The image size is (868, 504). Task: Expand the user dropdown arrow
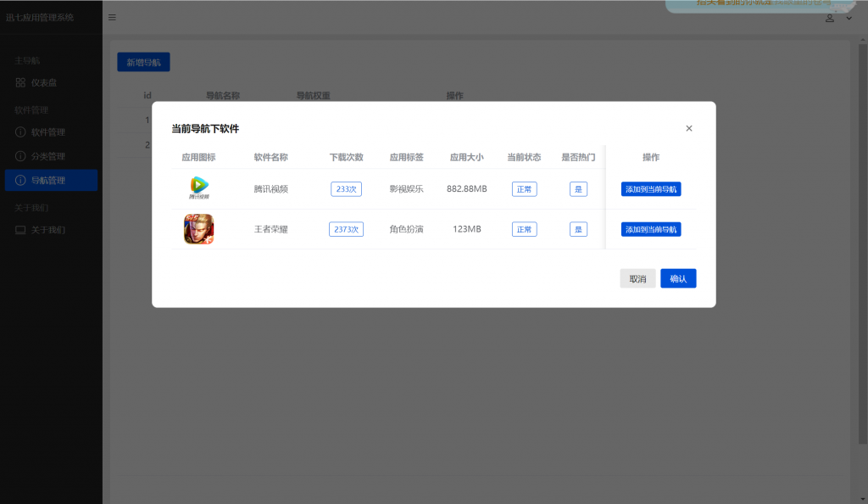pos(849,19)
